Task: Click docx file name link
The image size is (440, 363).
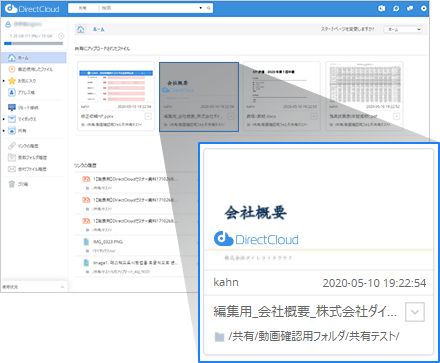Action: point(261,116)
